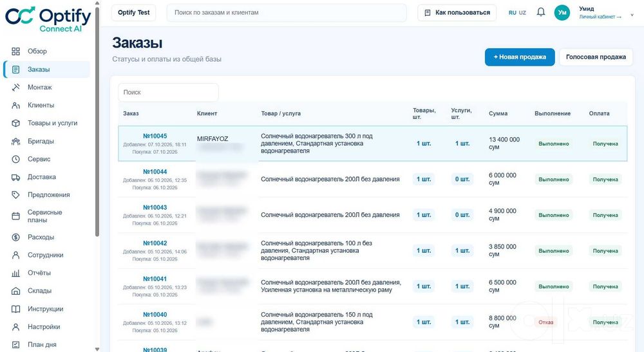This screenshot has height=352, width=644.
Task: Click the 13 400 000 сум amount
Action: (x=504, y=143)
